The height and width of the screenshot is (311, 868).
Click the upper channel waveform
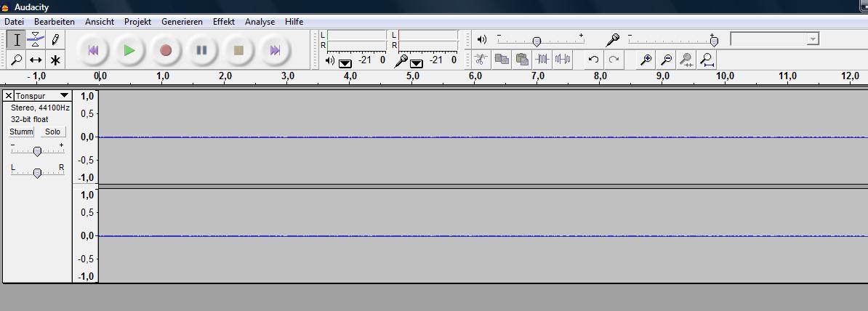point(483,137)
